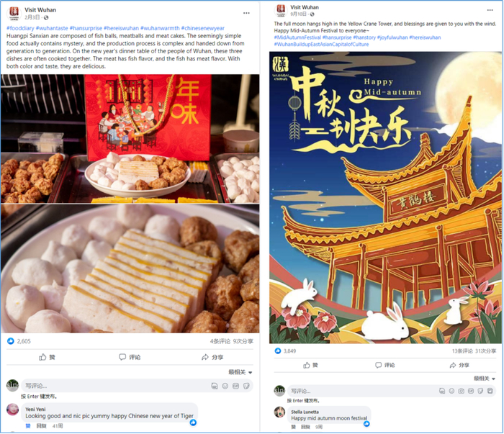504x434 pixels.
Task: Click the share arrow button on the Mid-Autumn post
Action: [x=459, y=365]
